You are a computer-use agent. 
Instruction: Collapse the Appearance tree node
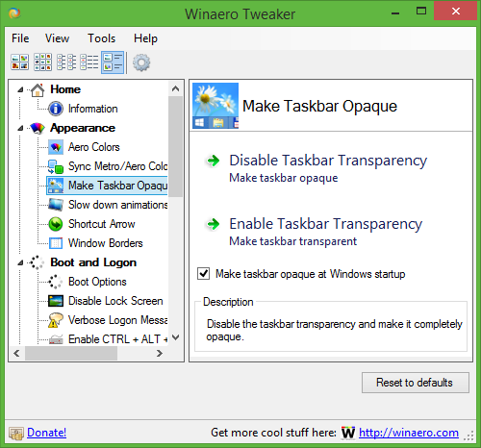click(20, 128)
